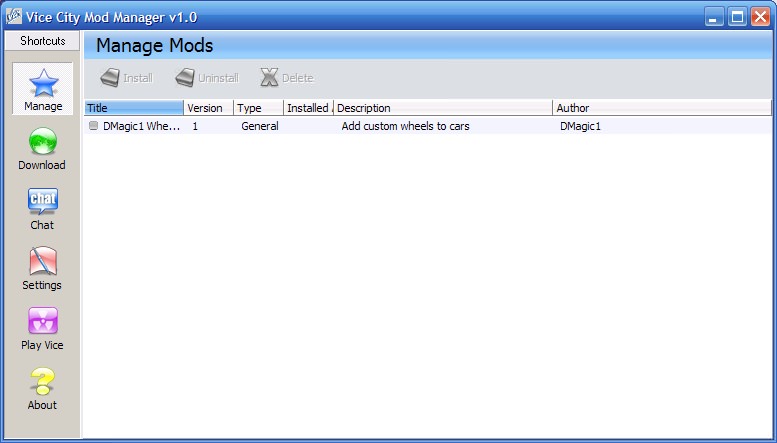Click the 'DMagic1' author cell
Screen dimensions: 777x443
pyautogui.click(x=580, y=126)
